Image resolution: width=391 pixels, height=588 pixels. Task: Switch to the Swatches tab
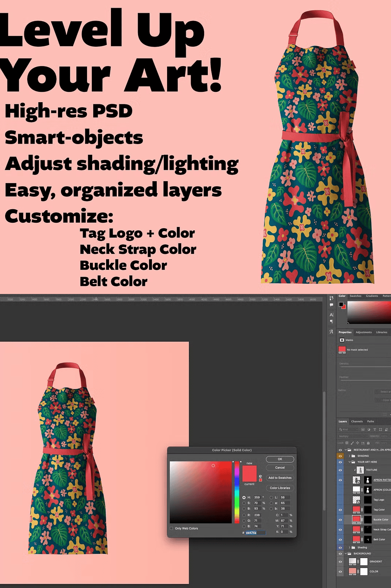pos(355,296)
